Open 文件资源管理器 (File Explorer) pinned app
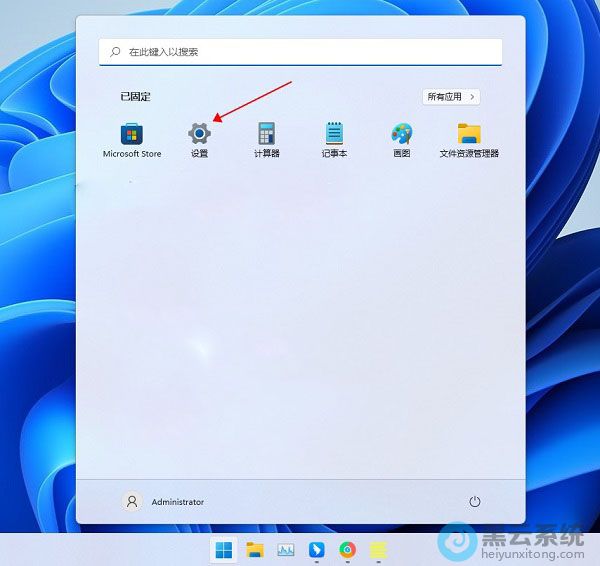 tap(469, 135)
